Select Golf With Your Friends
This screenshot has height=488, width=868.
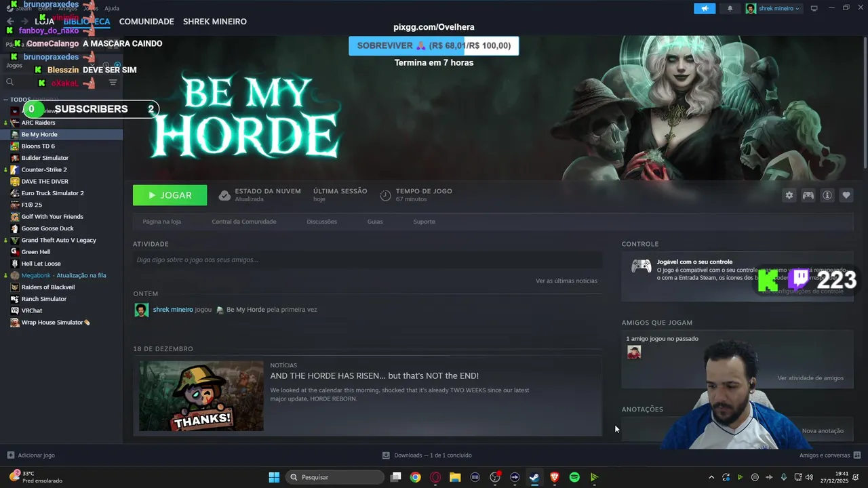62,217
